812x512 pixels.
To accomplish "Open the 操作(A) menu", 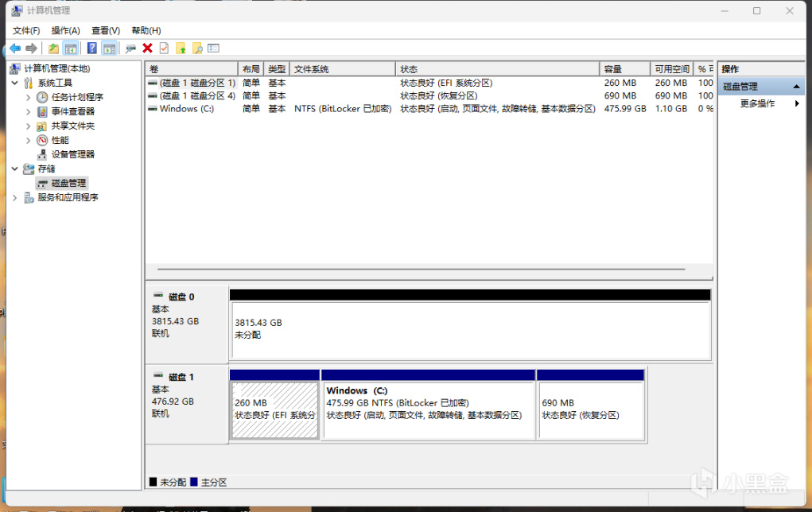I will (x=66, y=30).
